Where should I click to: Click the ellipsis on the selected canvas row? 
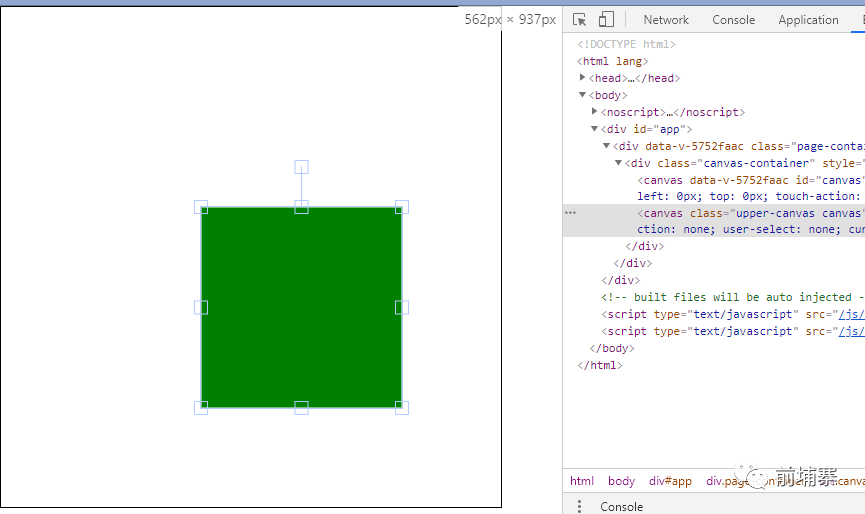570,213
